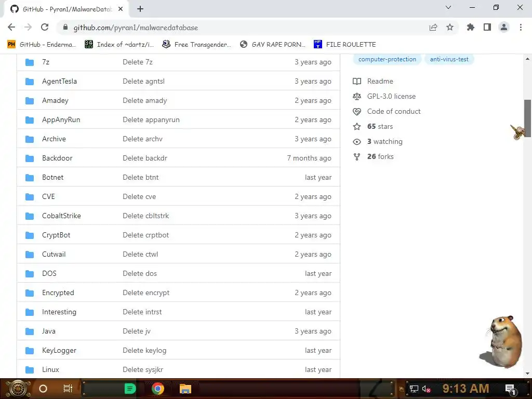Bookmark this page with the star icon

point(449,27)
